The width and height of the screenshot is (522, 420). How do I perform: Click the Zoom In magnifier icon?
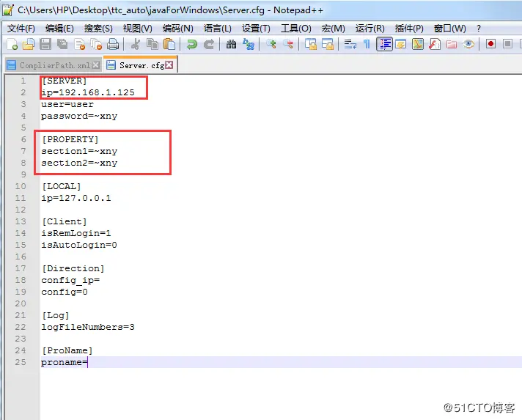pos(271,44)
